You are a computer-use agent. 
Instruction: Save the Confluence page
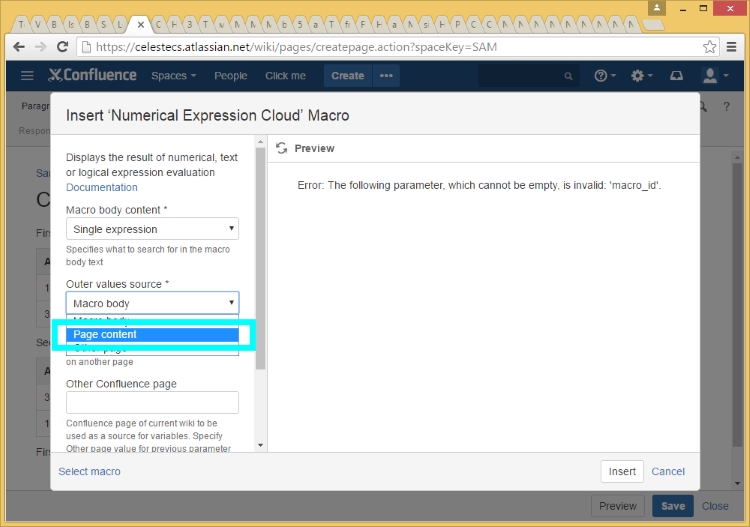[x=673, y=506]
